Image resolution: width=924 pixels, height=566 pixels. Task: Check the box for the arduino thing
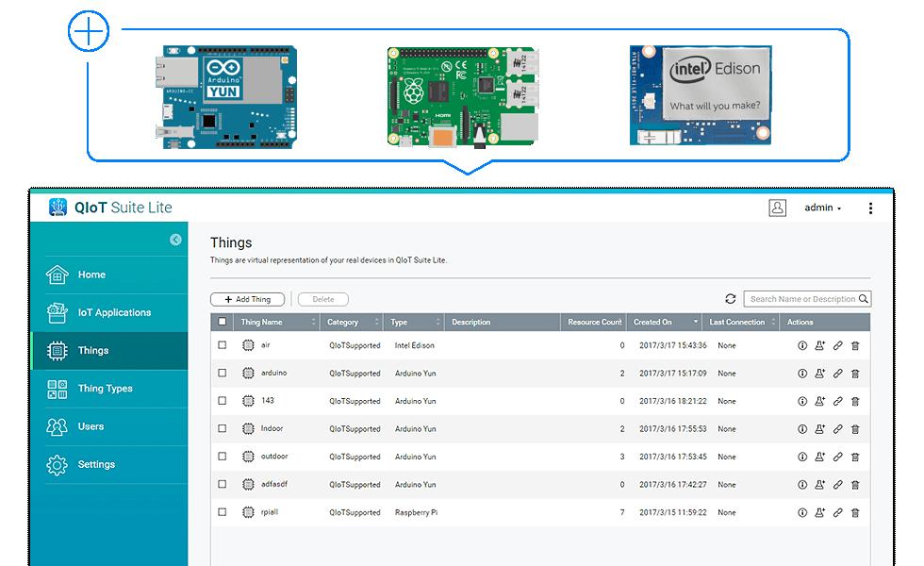[x=223, y=373]
